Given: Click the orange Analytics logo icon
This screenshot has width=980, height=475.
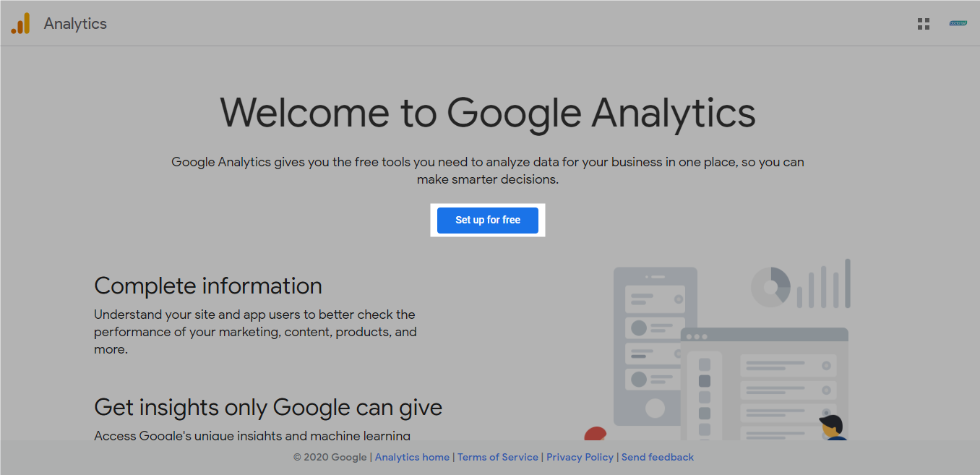Looking at the screenshot, I should pos(20,24).
